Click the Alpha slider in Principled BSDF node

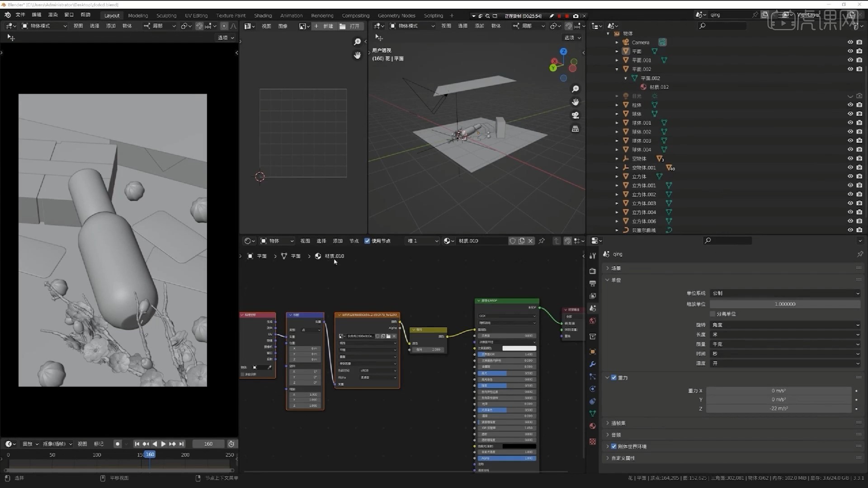click(507, 458)
